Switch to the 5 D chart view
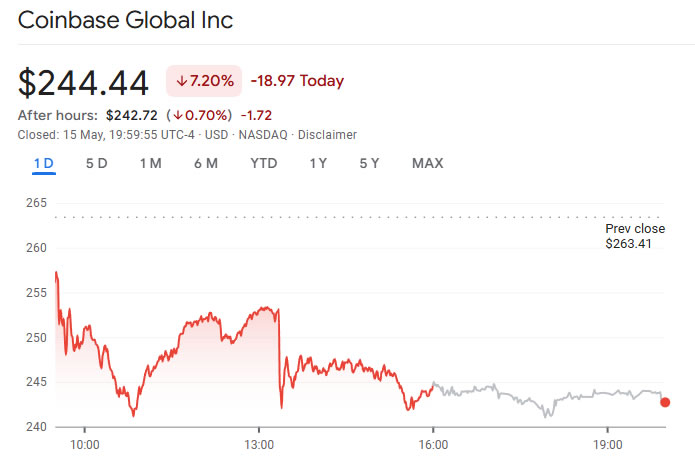 pos(97,164)
